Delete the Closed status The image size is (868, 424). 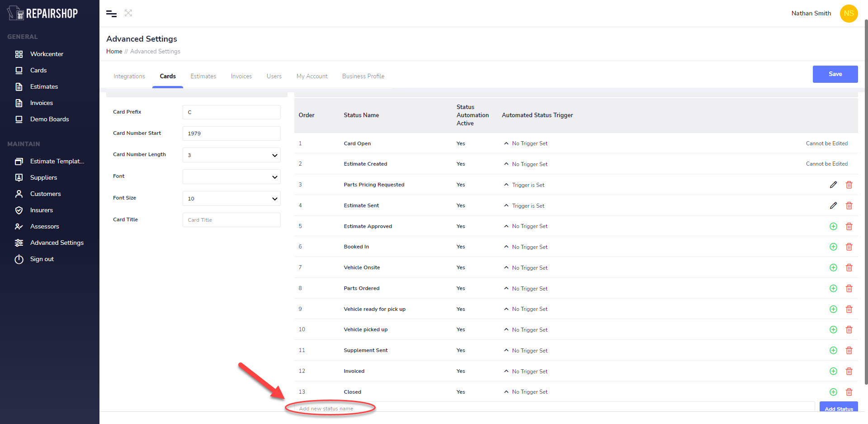849,392
